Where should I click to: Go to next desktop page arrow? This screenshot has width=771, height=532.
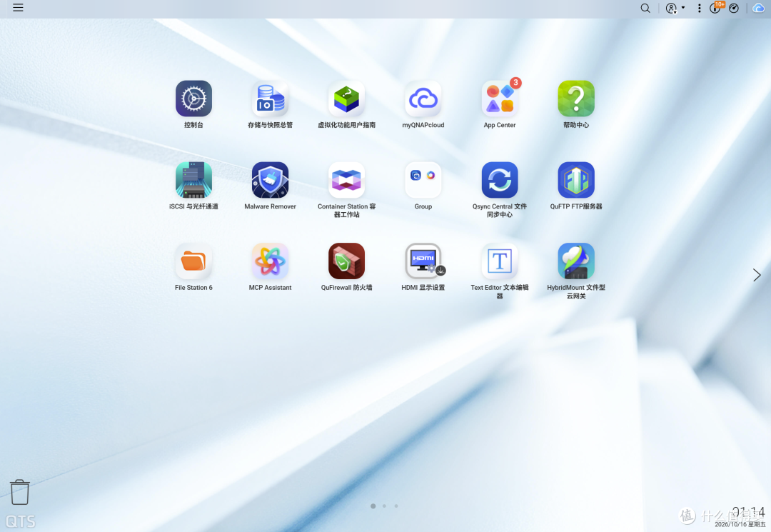[x=757, y=275]
